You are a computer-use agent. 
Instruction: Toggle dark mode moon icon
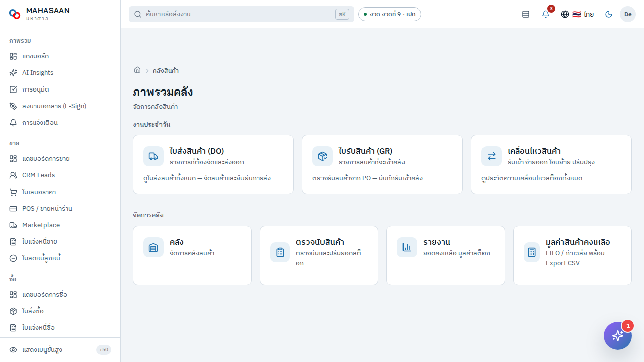[609, 14]
